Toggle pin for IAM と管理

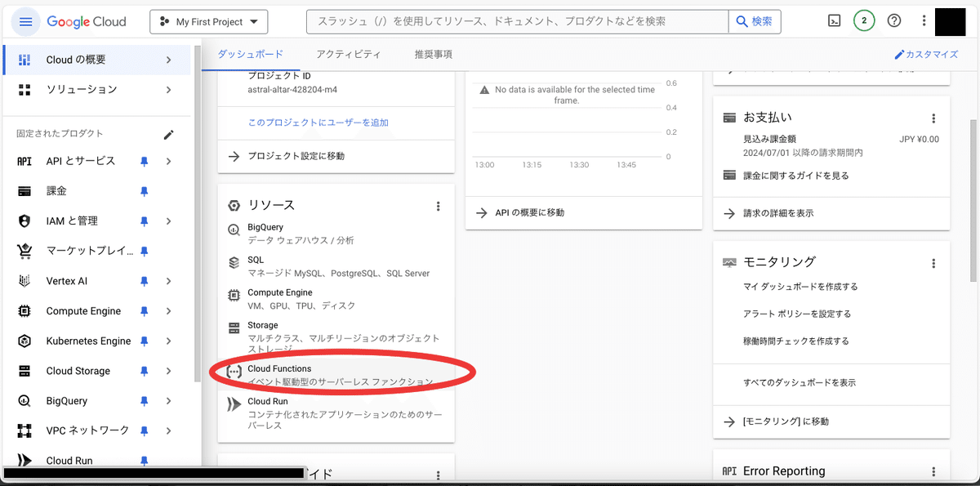tap(145, 221)
